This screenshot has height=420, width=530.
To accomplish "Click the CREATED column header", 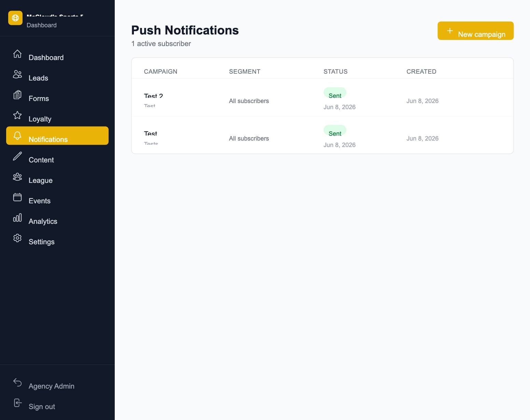I will pos(421,72).
